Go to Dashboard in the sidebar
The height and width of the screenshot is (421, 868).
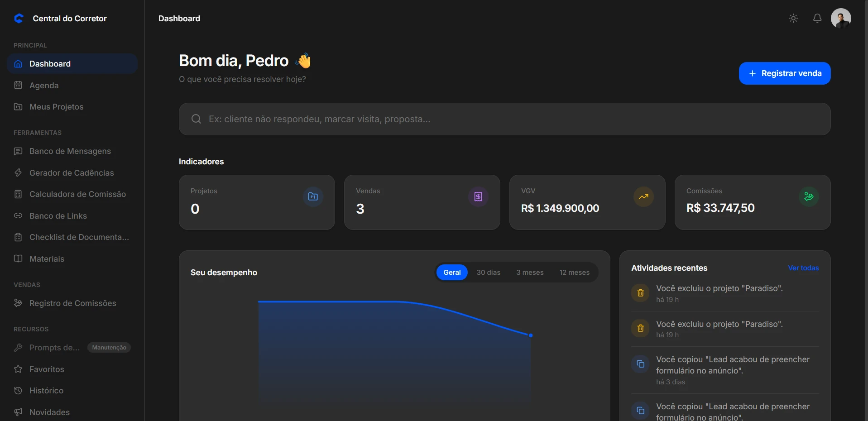tap(72, 64)
